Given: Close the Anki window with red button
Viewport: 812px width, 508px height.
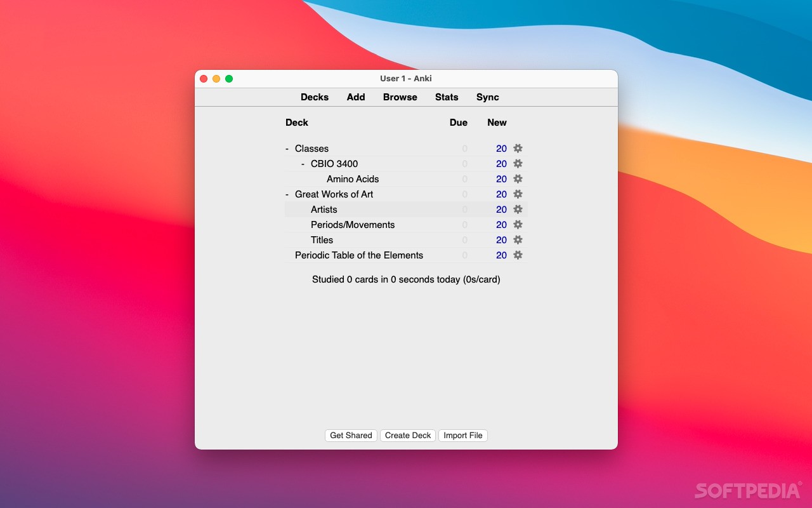Looking at the screenshot, I should coord(204,79).
